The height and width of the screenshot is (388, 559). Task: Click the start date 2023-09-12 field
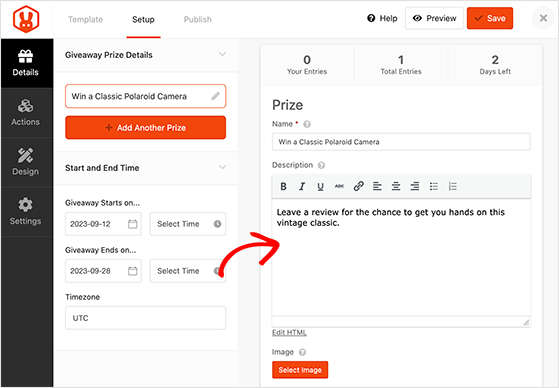pyautogui.click(x=103, y=224)
